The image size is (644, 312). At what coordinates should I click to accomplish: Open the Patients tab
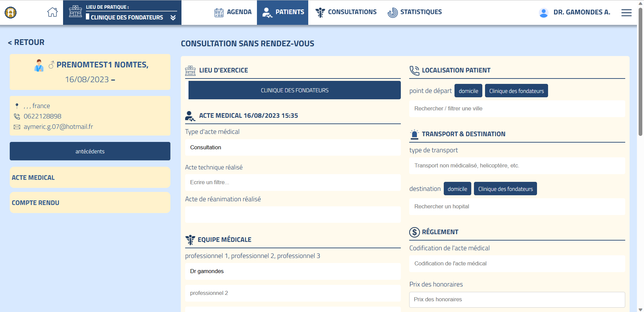click(x=282, y=12)
